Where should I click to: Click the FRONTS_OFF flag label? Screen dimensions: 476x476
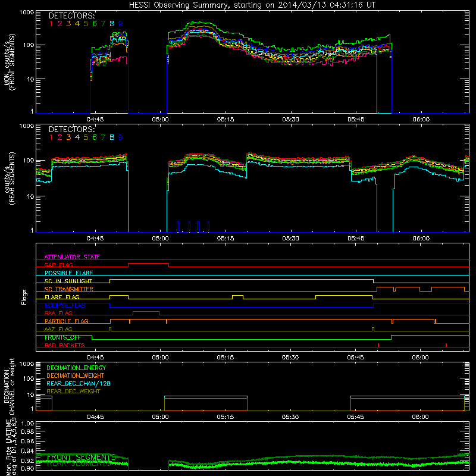point(62,337)
